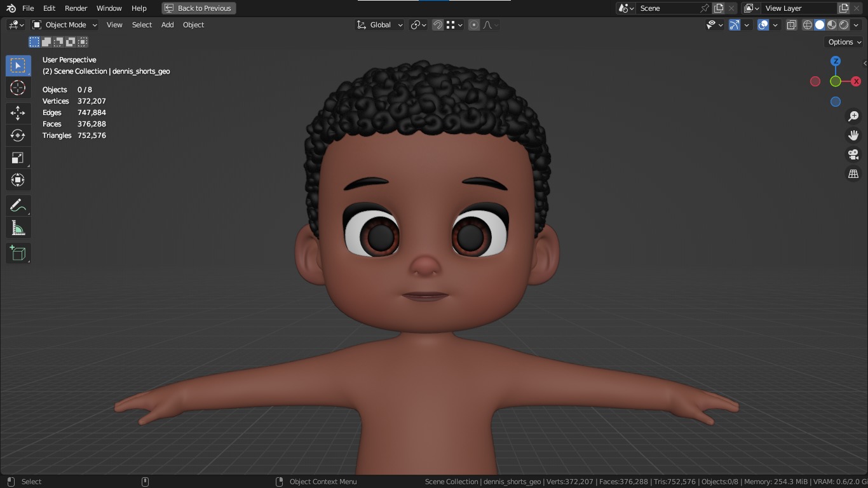This screenshot has width=868, height=488.
Task: Pin the scene with pin icon
Action: click(704, 8)
